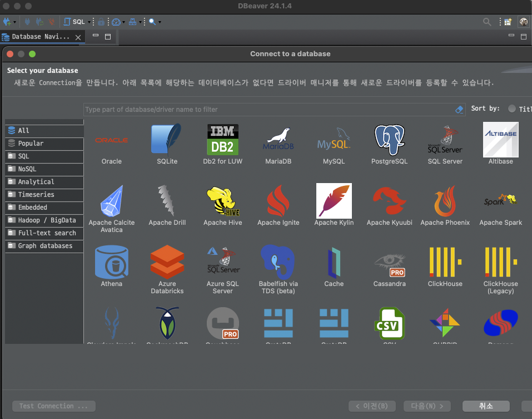This screenshot has width=532, height=419.
Task: Open the SQL editor button
Action: [74, 22]
